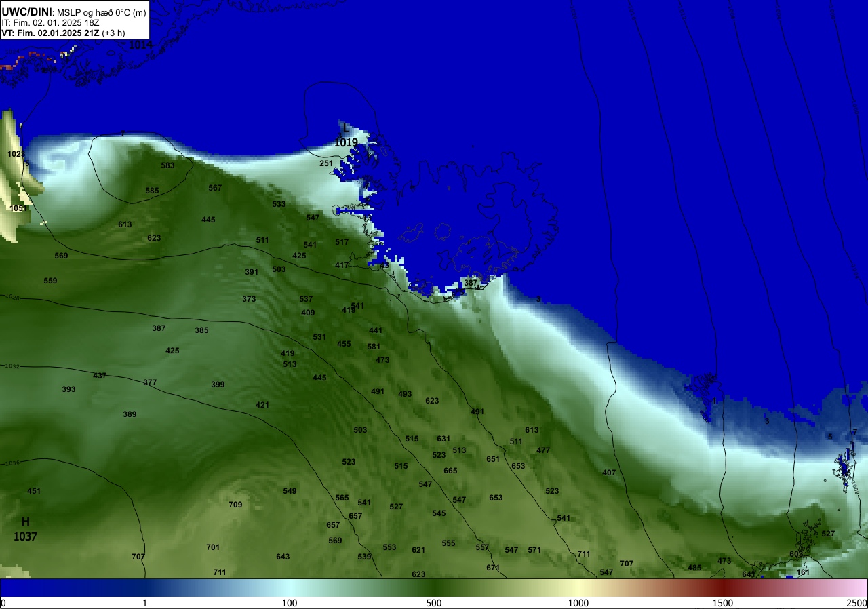Click the 559 height value
This screenshot has width=868, height=609.
pos(50,281)
